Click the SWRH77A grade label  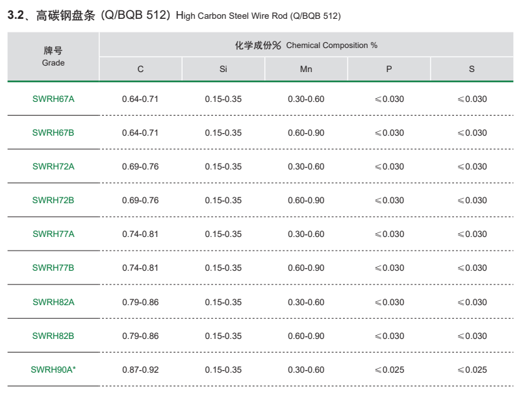(53, 234)
